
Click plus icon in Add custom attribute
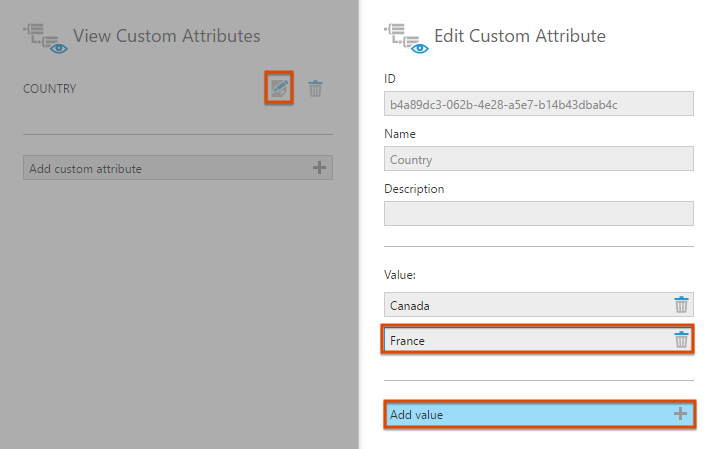click(319, 168)
